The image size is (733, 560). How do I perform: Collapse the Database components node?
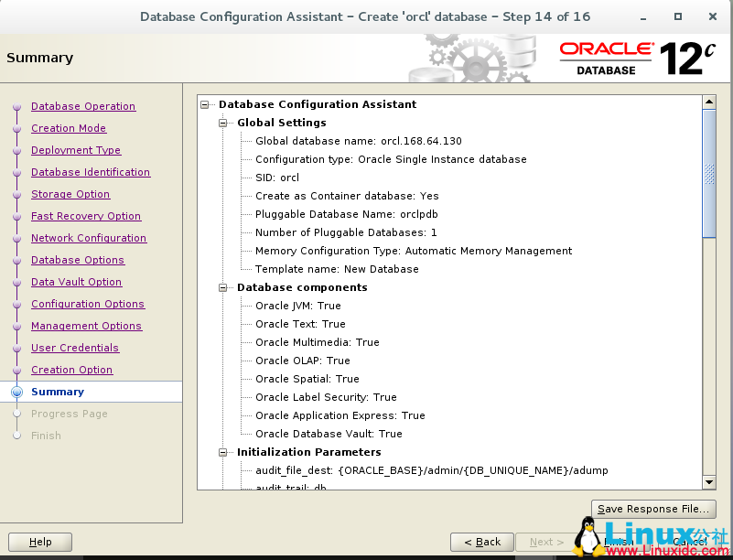pyautogui.click(x=222, y=287)
